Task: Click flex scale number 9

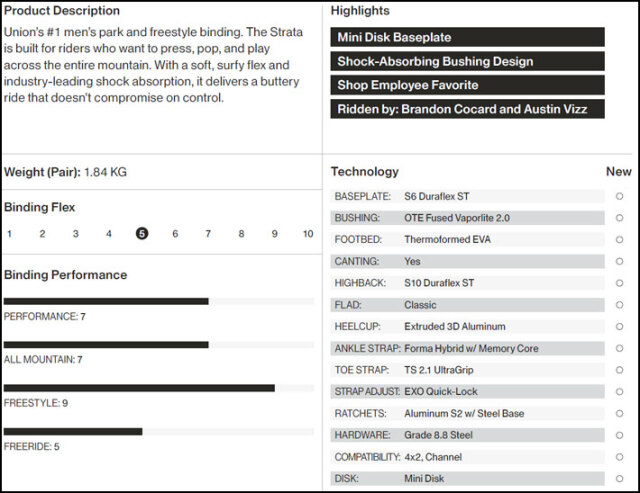Action: point(275,234)
